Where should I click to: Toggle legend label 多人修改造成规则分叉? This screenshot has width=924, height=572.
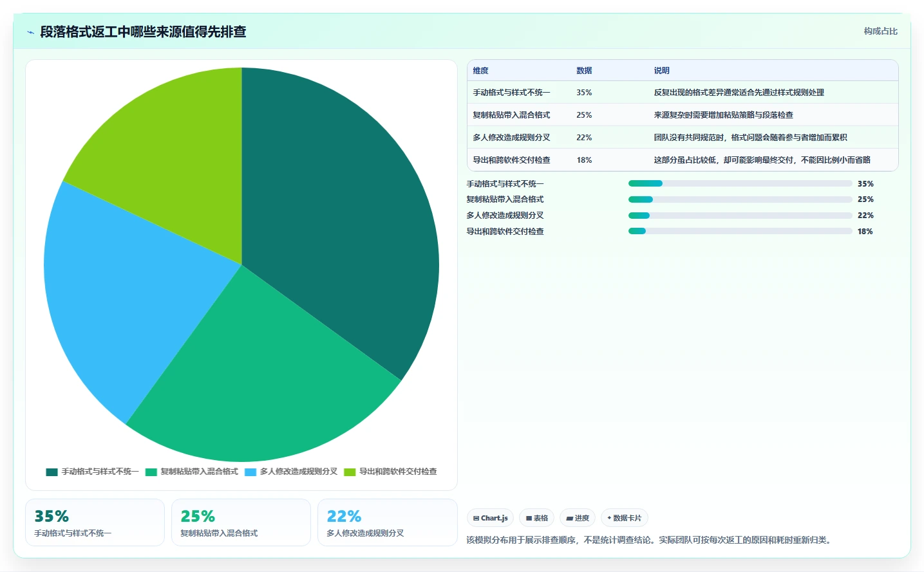(299, 472)
